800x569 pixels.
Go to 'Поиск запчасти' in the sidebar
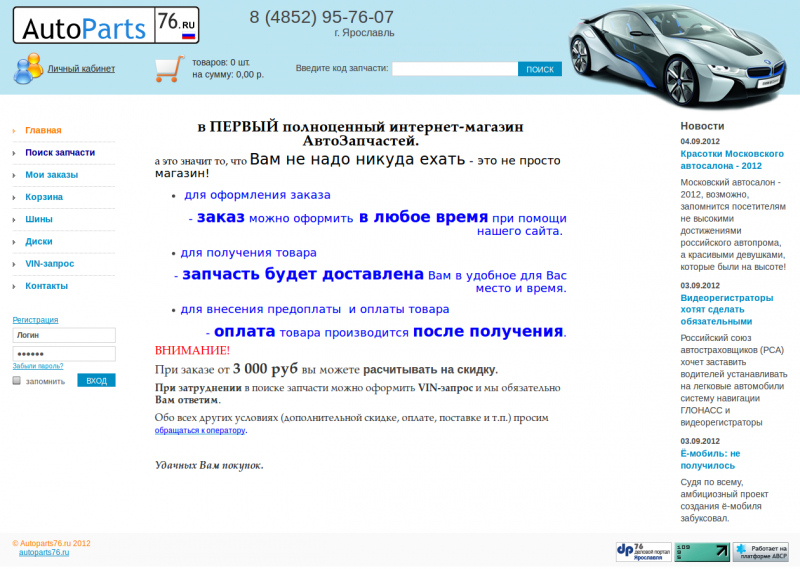coord(60,152)
